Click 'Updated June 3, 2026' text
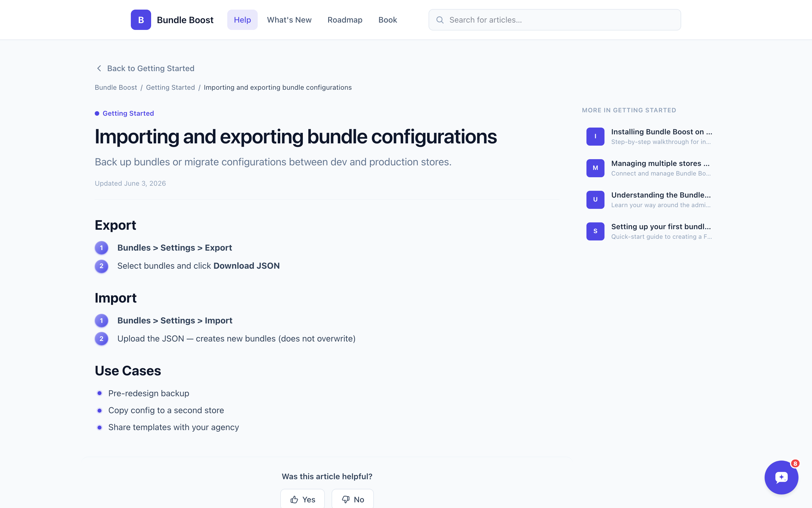Screen dimensions: 812x508 pyautogui.click(x=130, y=183)
